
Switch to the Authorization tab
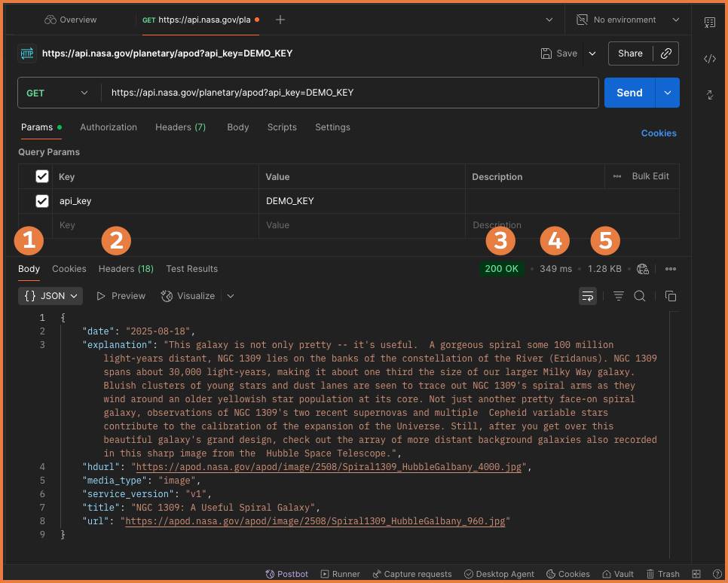(x=109, y=127)
